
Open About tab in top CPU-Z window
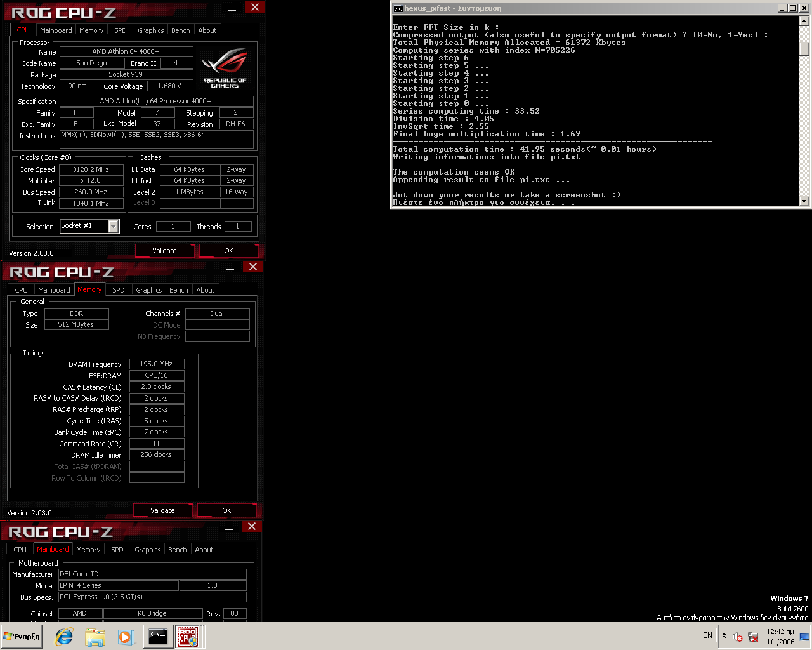point(207,30)
